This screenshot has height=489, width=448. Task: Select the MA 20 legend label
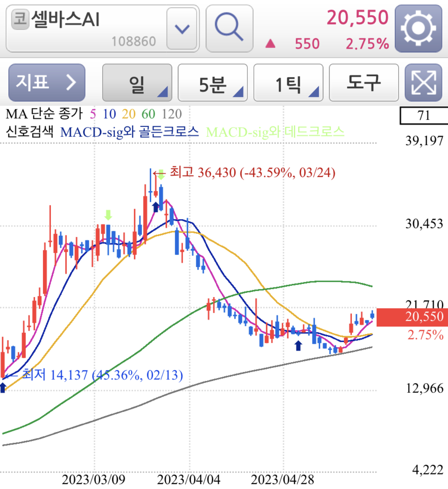click(x=129, y=114)
